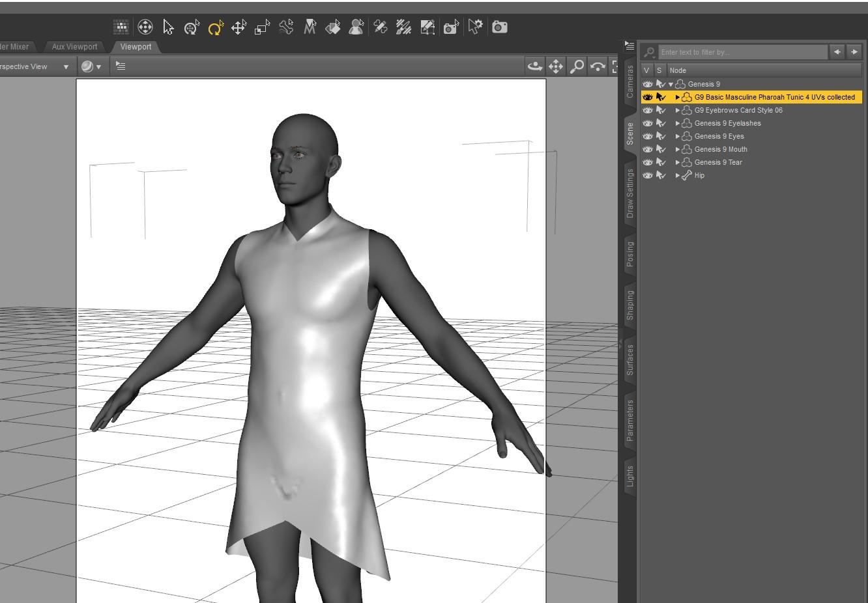The height and width of the screenshot is (603, 868).
Task: Select the Genesis 9 Tear node
Action: coord(718,162)
